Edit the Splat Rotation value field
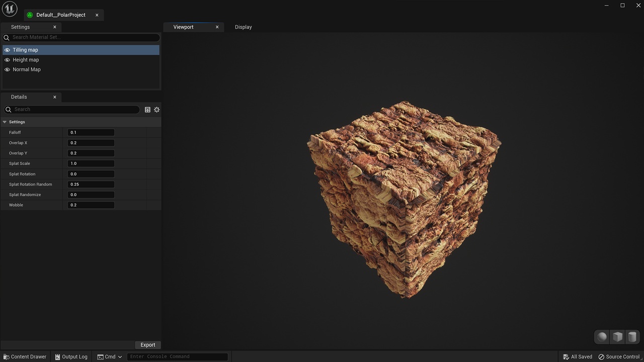This screenshot has height=362, width=644. pyautogui.click(x=91, y=174)
